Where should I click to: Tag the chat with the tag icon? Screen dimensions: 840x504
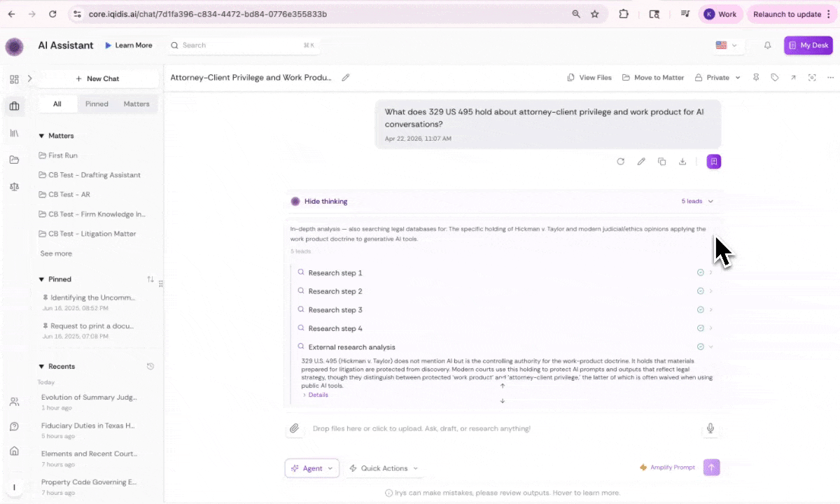coord(775,77)
